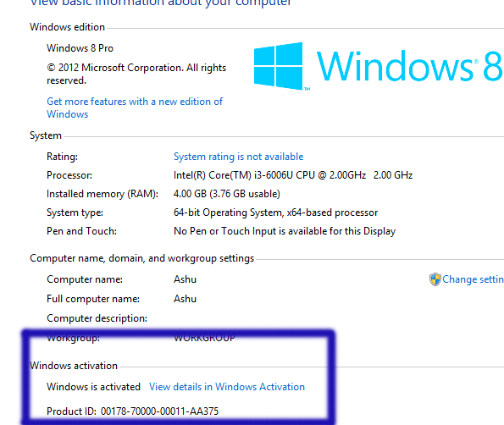The image size is (504, 425).
Task: Select the Computer name value 'Ashu'
Action: pos(185,279)
